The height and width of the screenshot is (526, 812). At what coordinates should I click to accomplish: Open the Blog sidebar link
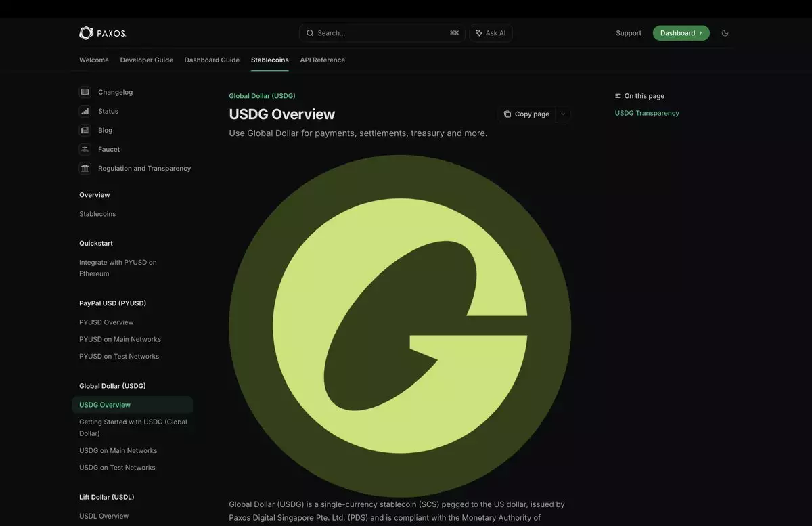(106, 130)
